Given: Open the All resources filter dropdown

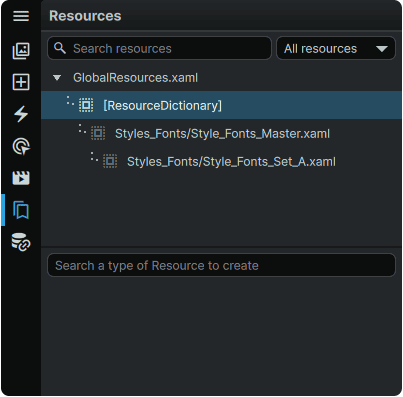Looking at the screenshot, I should click(336, 48).
